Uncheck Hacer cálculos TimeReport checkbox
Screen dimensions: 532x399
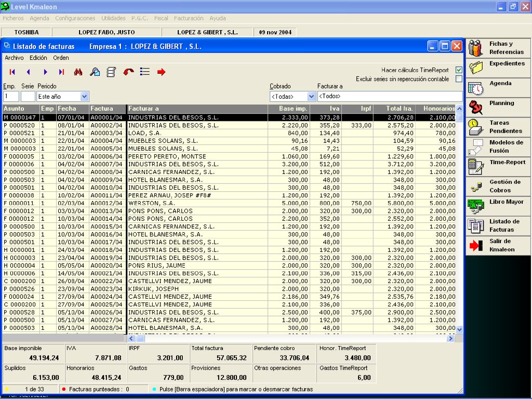(459, 70)
